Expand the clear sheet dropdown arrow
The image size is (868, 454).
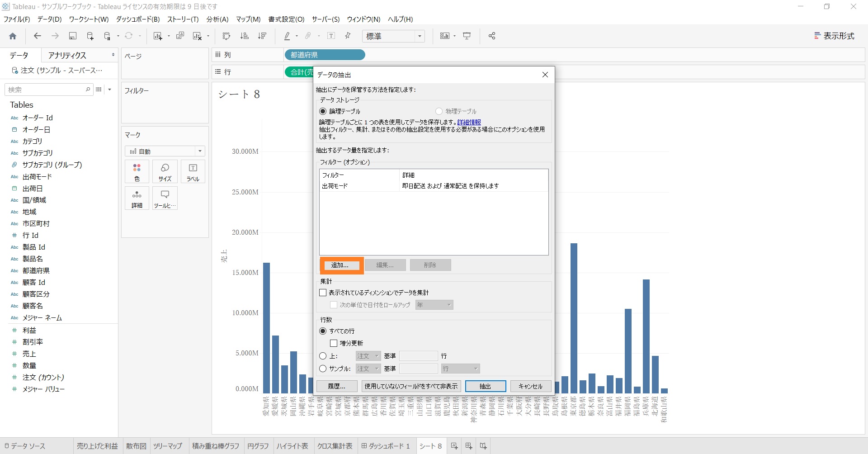[208, 36]
